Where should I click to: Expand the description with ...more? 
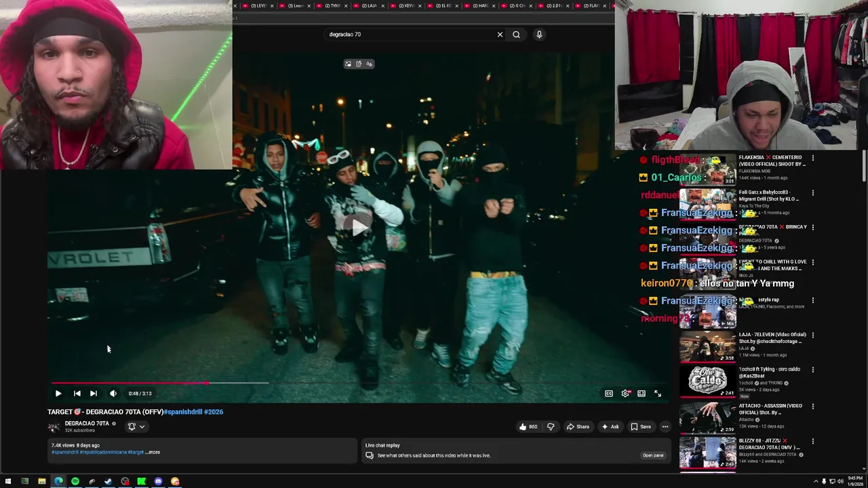pyautogui.click(x=153, y=452)
